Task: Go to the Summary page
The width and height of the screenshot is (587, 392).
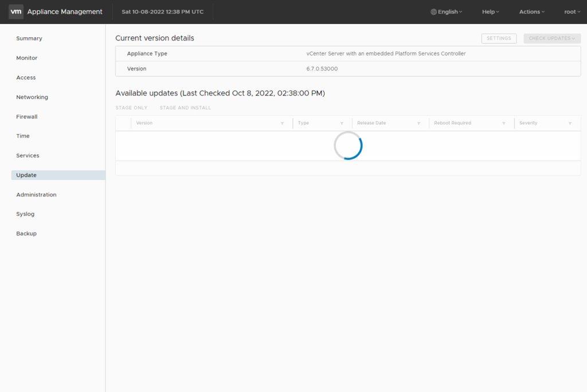Action: point(29,38)
